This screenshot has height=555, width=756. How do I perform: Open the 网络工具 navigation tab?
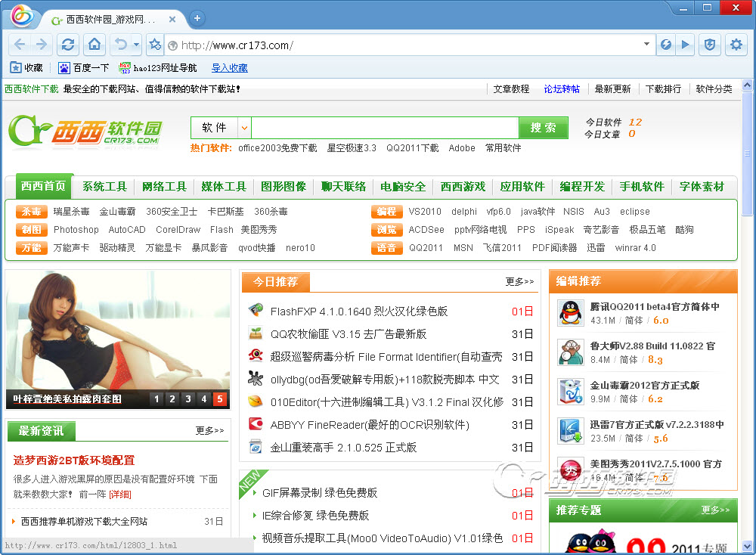pyautogui.click(x=164, y=187)
